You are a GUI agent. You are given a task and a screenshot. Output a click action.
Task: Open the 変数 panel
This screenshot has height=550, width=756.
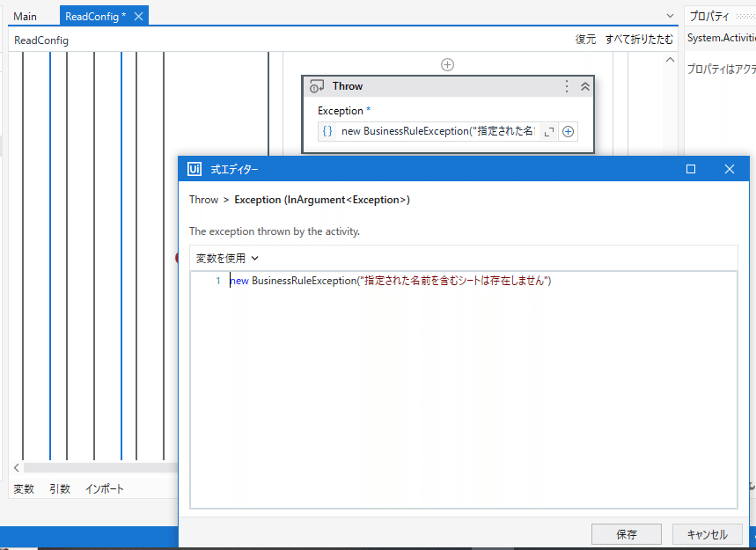tap(24, 488)
